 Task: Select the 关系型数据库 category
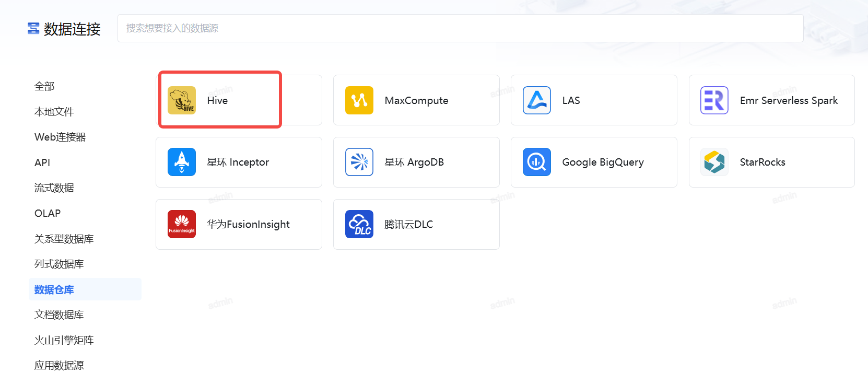point(64,239)
